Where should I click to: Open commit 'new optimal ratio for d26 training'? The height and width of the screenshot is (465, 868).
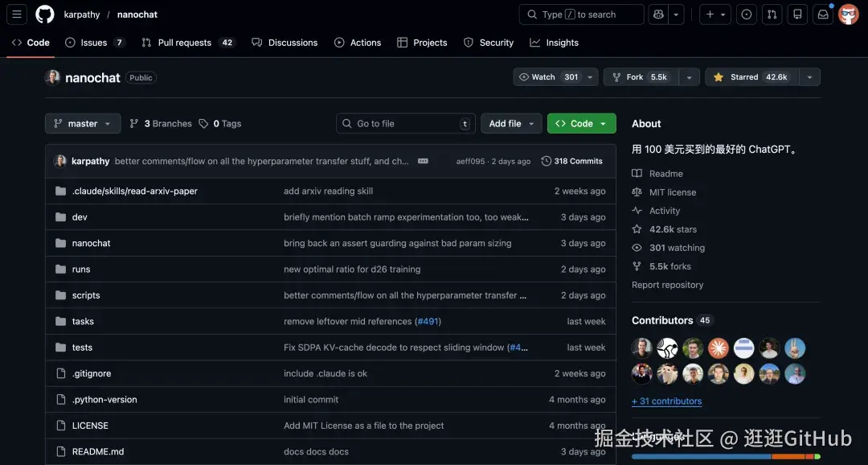click(352, 270)
